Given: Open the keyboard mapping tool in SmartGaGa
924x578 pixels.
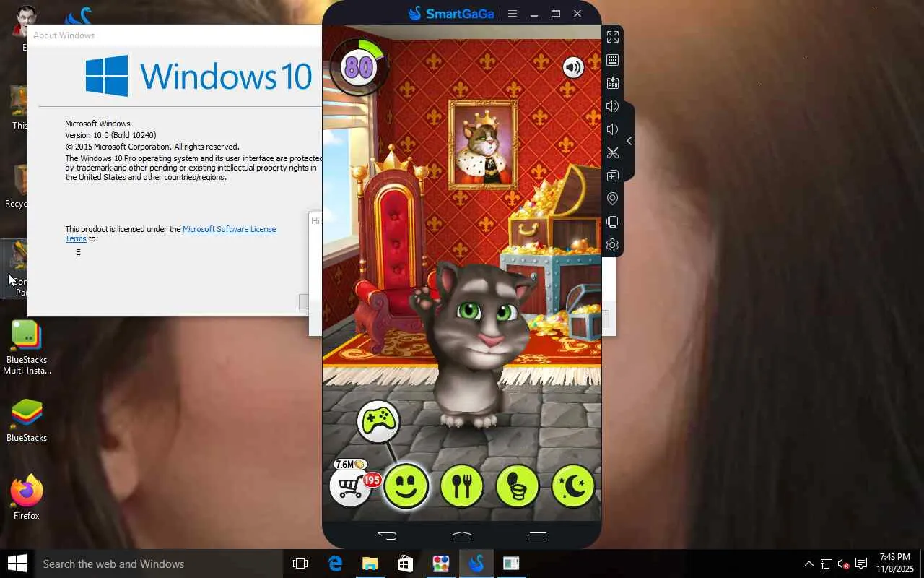Looking at the screenshot, I should (613, 60).
